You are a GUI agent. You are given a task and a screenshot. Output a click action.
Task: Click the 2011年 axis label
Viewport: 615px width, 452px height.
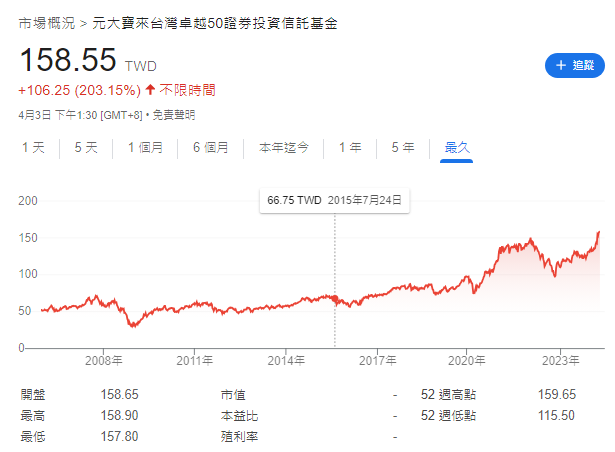[195, 361]
